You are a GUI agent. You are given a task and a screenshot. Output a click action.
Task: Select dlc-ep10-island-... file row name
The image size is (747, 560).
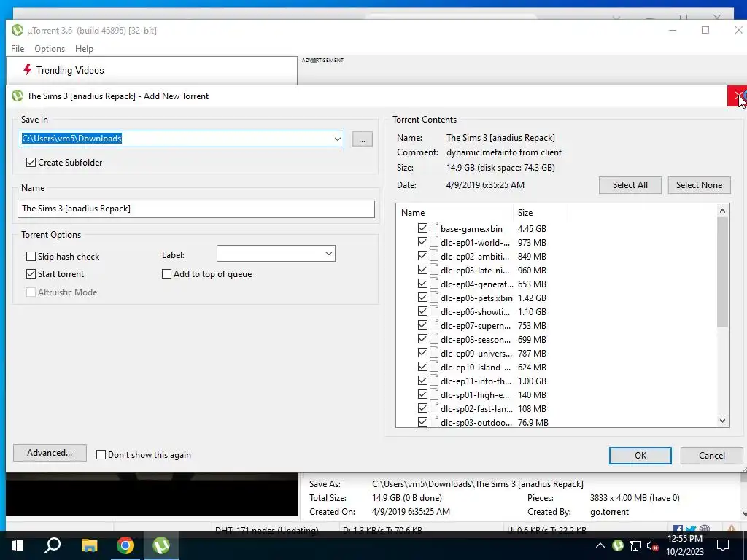click(476, 367)
